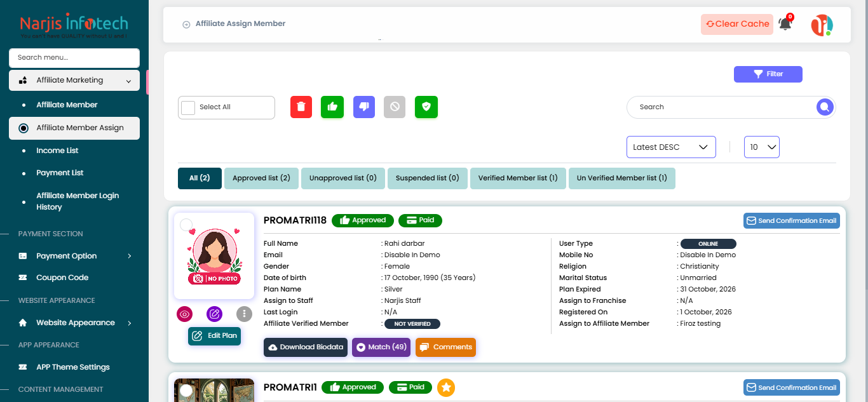Switch to Suspended list (0) tab
The image size is (868, 402).
pyautogui.click(x=428, y=178)
